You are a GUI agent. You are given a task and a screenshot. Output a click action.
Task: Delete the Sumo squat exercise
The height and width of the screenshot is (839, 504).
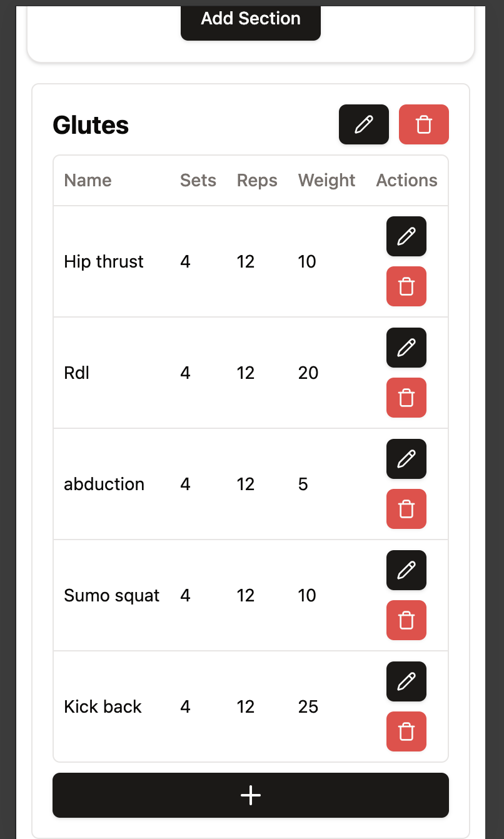pyautogui.click(x=406, y=620)
